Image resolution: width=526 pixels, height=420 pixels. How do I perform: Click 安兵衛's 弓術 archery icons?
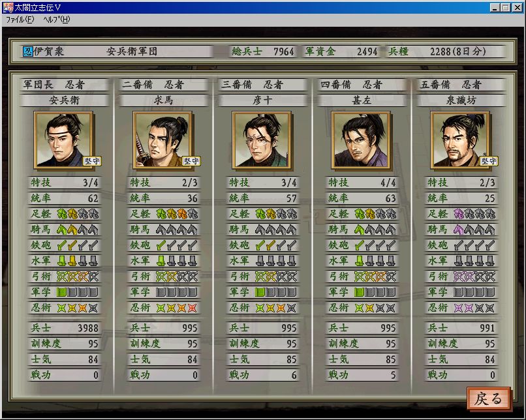tap(78, 277)
